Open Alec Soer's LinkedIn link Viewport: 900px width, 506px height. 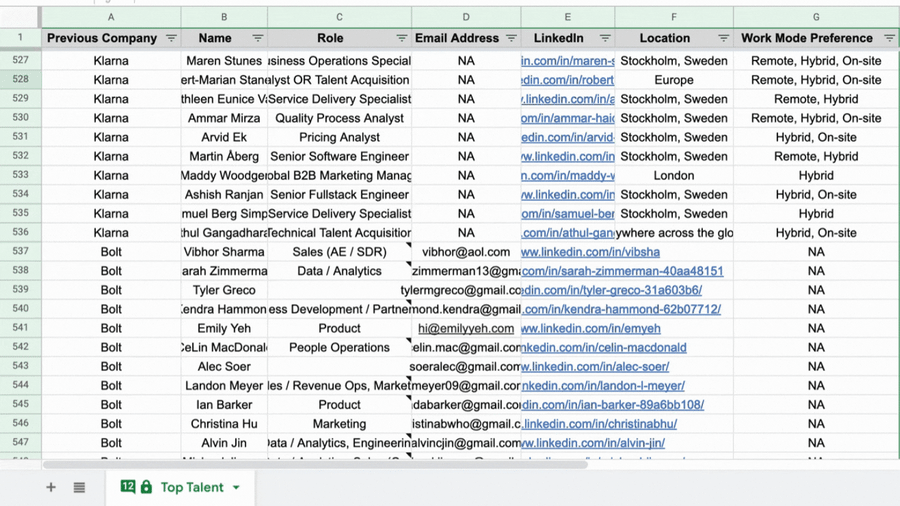pos(595,367)
